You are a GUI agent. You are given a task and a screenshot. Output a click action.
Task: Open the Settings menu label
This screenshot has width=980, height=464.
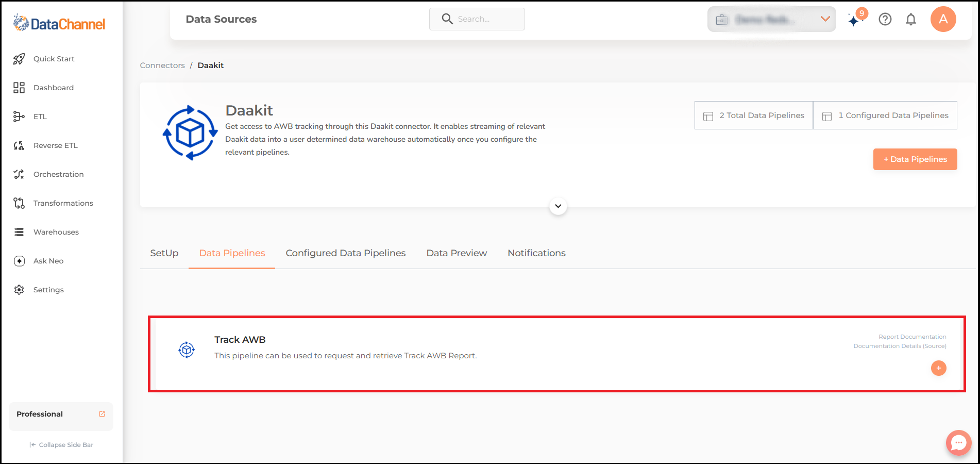click(48, 290)
